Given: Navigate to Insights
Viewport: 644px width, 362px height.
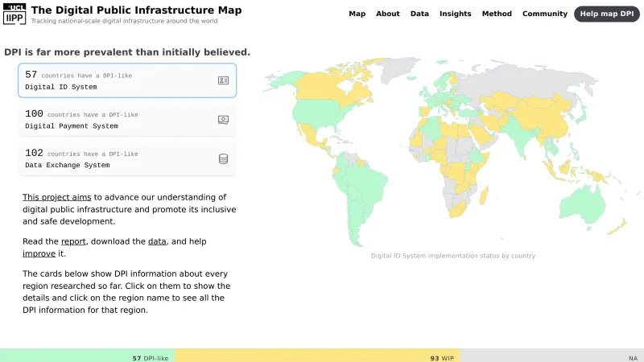Looking at the screenshot, I should click(x=455, y=14).
